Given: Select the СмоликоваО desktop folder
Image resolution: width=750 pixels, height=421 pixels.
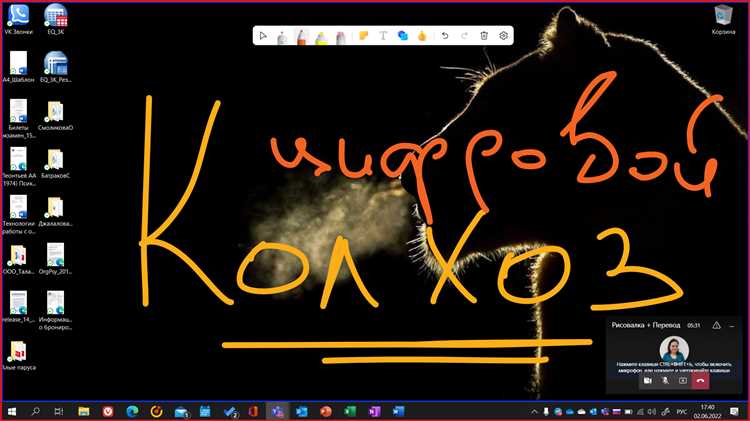Looking at the screenshot, I should coord(55,115).
